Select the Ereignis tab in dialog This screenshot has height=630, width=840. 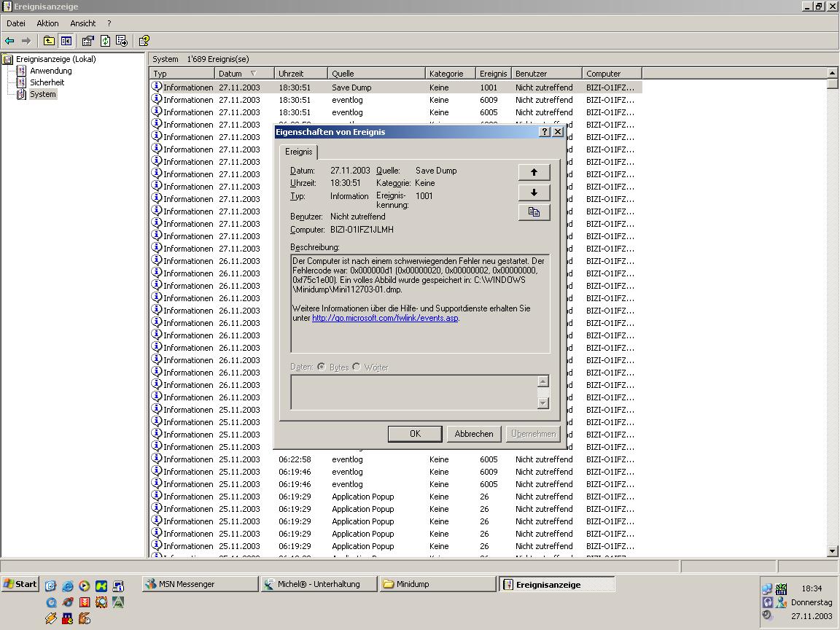298,152
